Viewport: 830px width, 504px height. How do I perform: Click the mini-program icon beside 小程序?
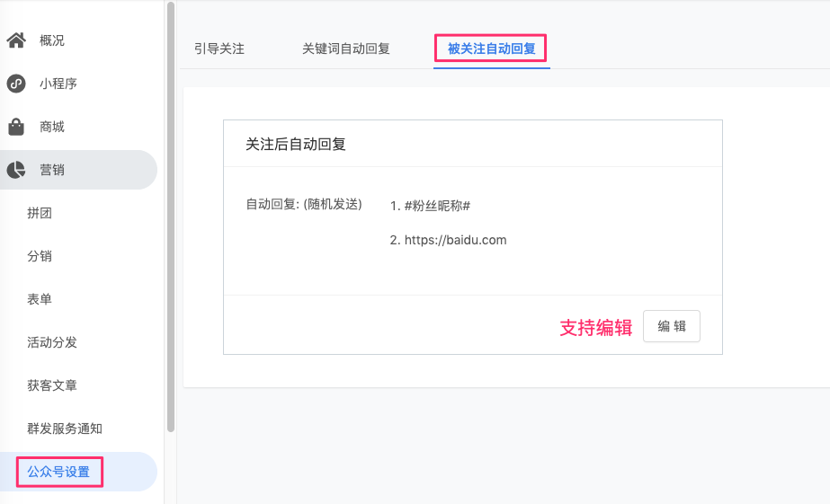16,84
